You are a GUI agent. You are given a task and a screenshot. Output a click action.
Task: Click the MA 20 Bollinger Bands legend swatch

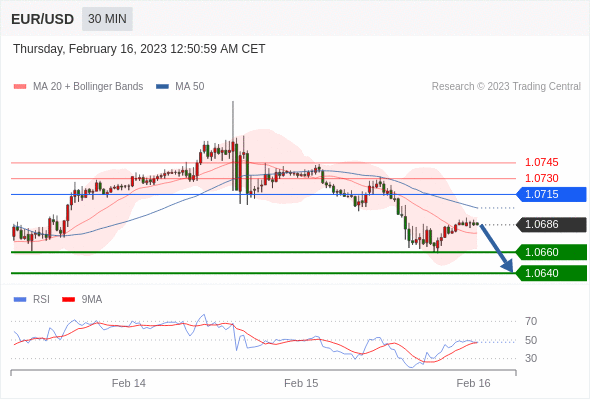tap(20, 87)
